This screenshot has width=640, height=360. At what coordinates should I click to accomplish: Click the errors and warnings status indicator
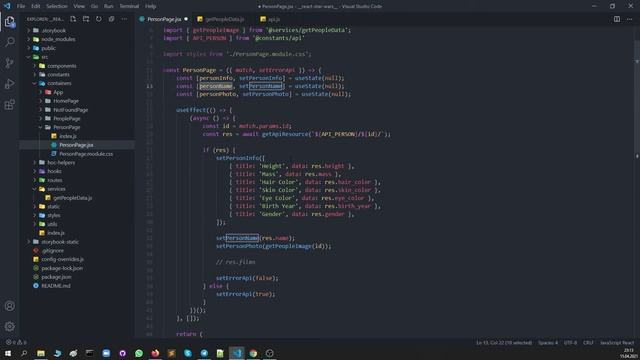tap(16, 342)
